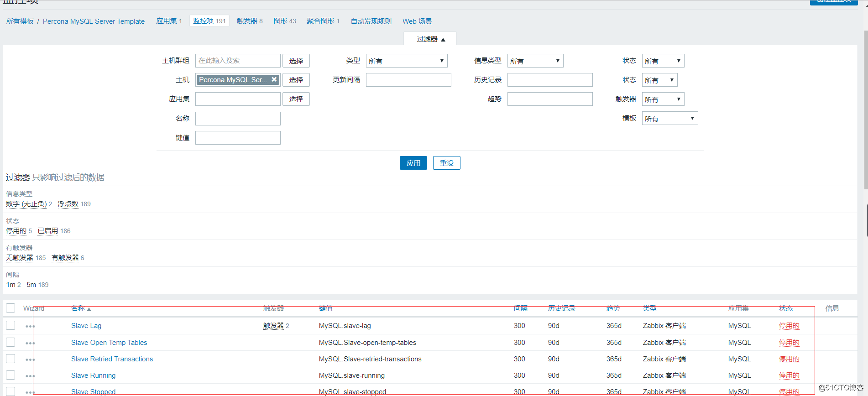
Task: Toggle 停用的 status for Slave Running
Action: click(789, 375)
